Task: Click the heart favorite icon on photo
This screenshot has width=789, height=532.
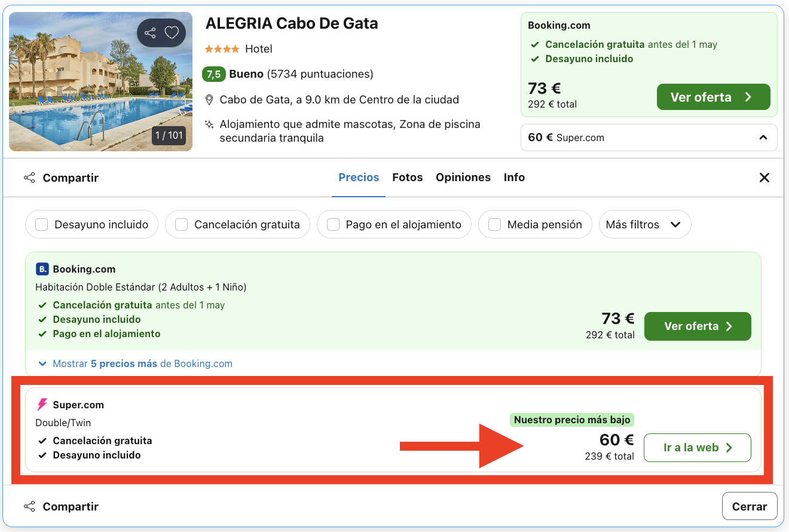Action: pyautogui.click(x=172, y=33)
